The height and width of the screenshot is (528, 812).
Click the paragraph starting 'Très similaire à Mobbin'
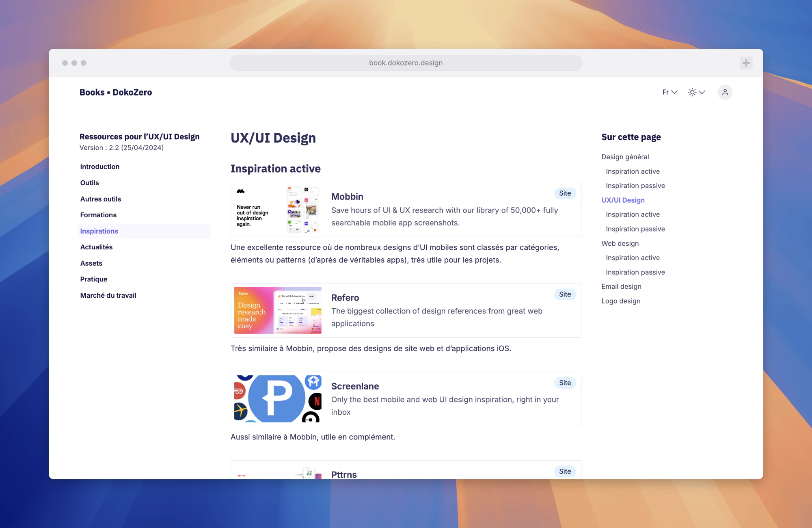coord(371,348)
